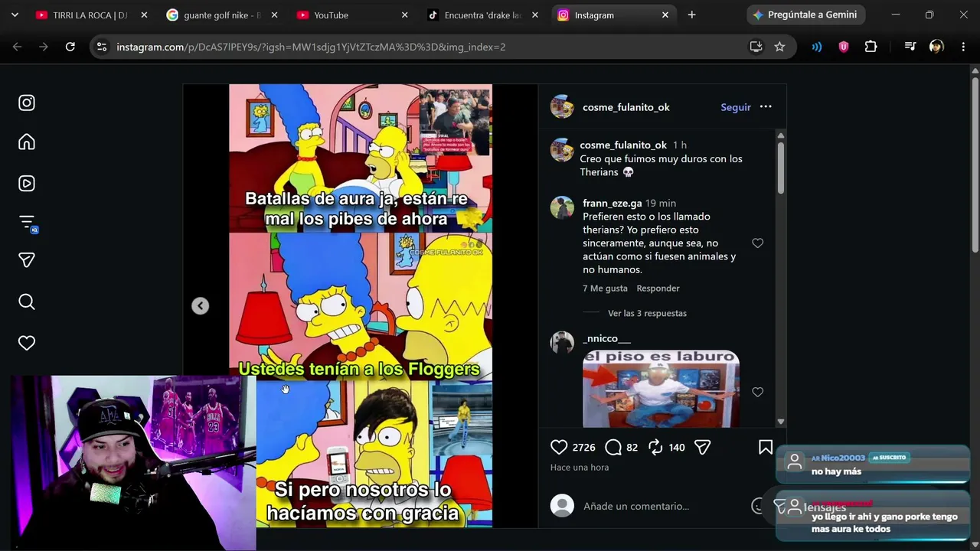Go forward in browser history
The image size is (980, 551).
point(44,47)
